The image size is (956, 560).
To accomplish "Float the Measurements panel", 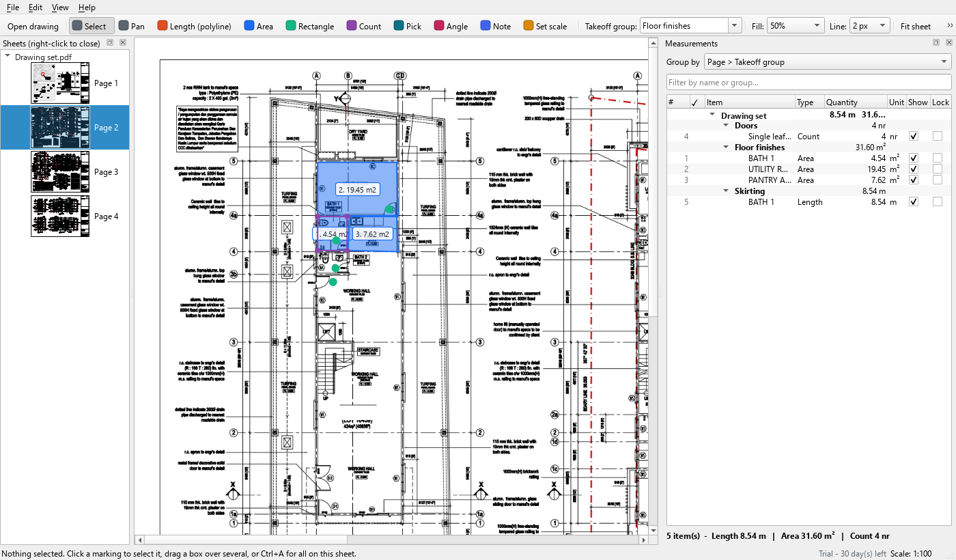I will click(937, 43).
